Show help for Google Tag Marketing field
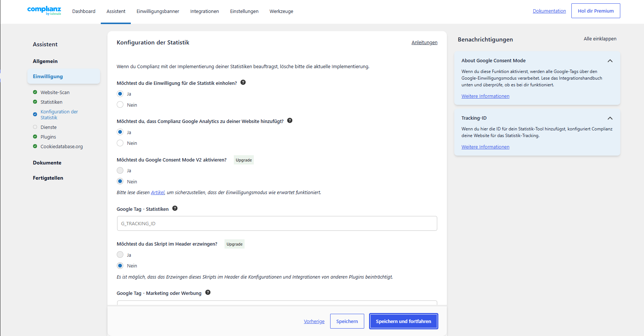Viewport: 644px width, 336px height. click(x=208, y=292)
